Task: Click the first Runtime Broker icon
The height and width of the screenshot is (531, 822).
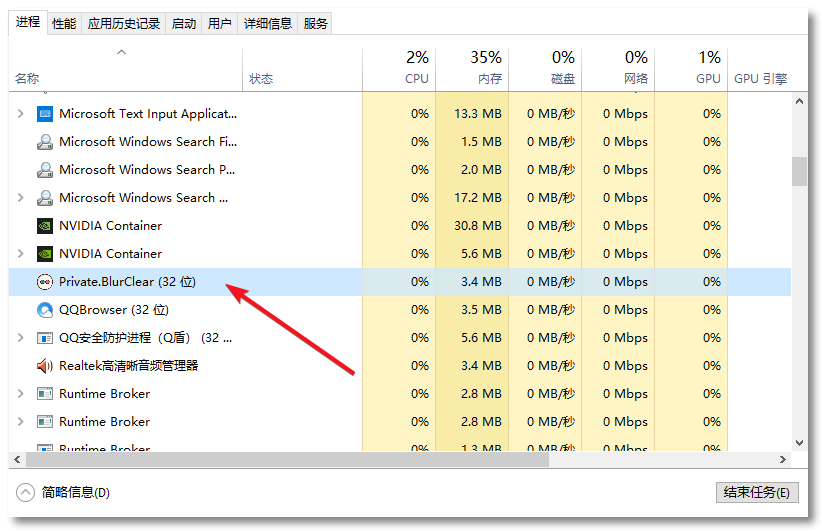Action: (45, 394)
